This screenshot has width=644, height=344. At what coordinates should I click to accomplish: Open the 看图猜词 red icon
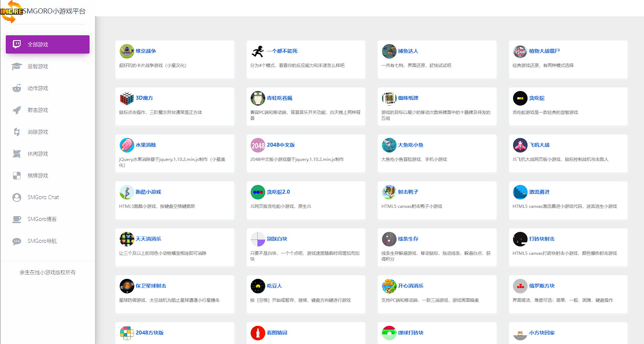click(x=258, y=333)
